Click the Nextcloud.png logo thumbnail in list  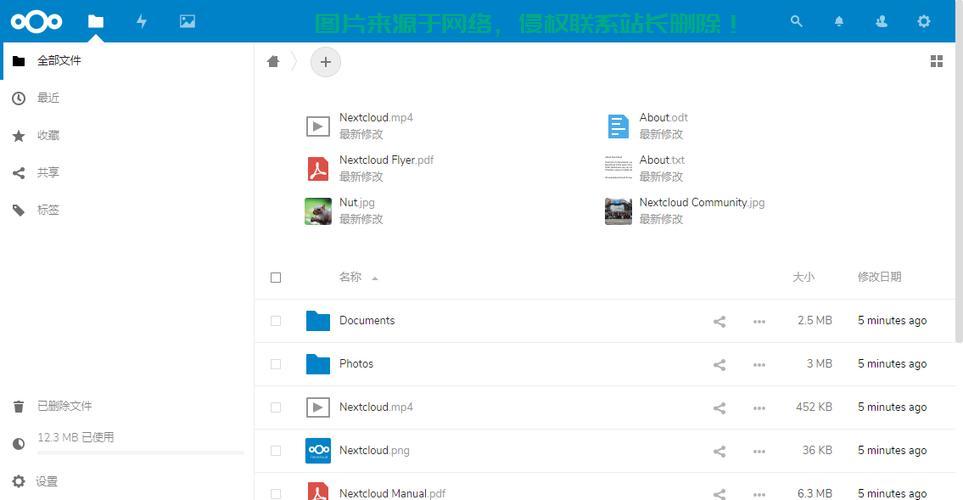point(318,451)
